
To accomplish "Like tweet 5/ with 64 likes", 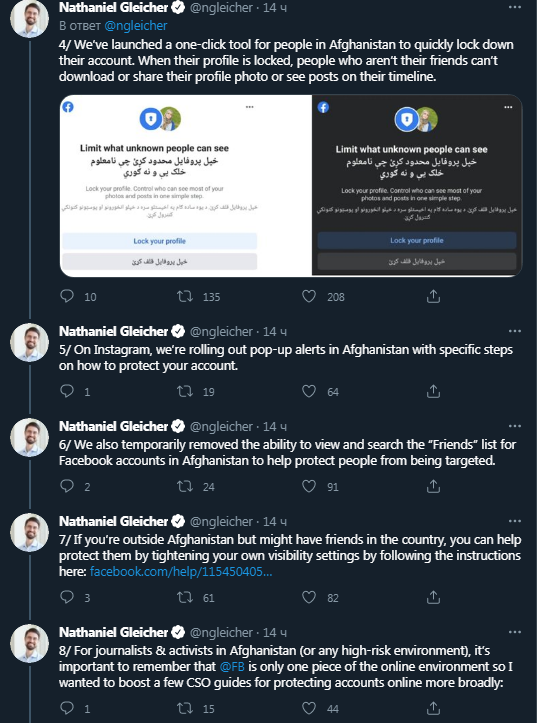I will tap(309, 391).
